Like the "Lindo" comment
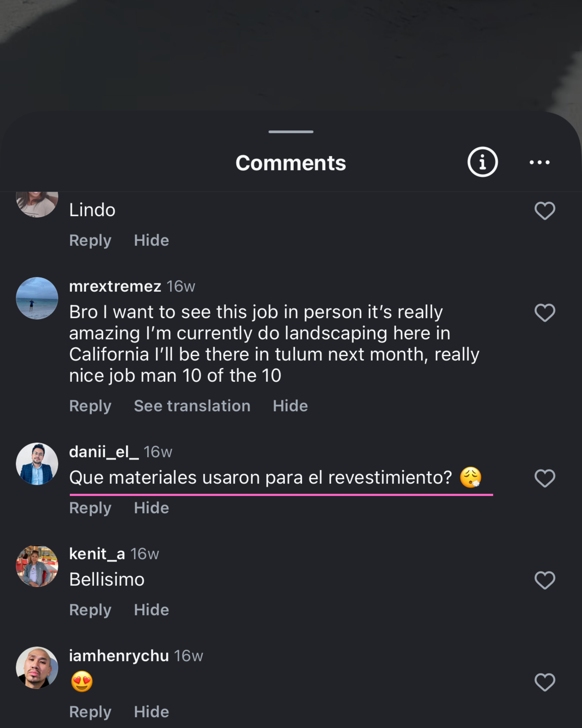 pyautogui.click(x=545, y=211)
